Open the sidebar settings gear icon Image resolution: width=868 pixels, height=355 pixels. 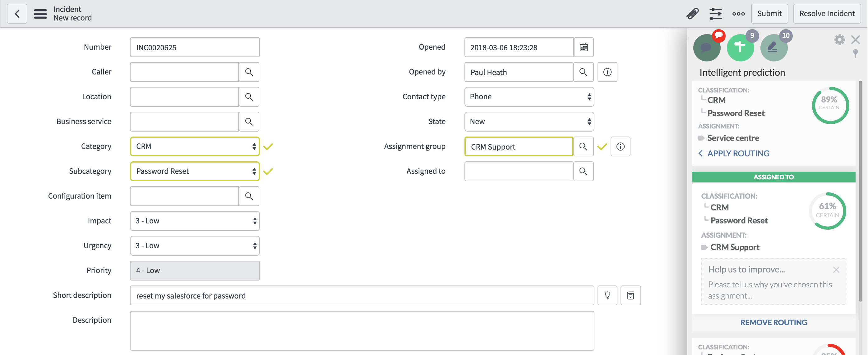click(839, 40)
